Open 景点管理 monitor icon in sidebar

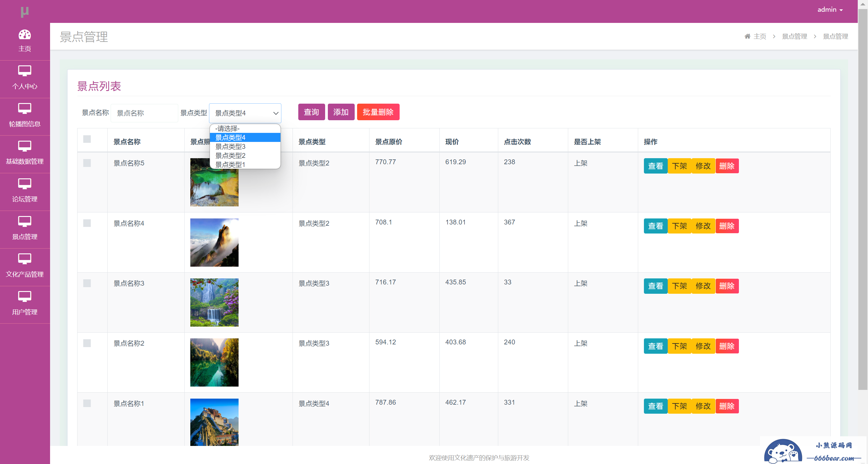(x=25, y=221)
